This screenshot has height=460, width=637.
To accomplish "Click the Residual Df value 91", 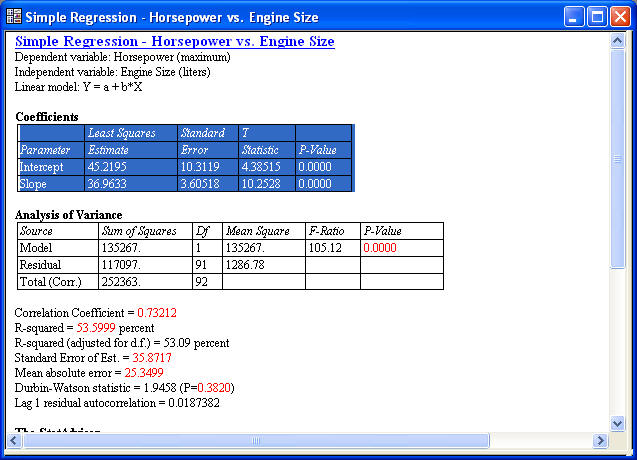I will [201, 265].
